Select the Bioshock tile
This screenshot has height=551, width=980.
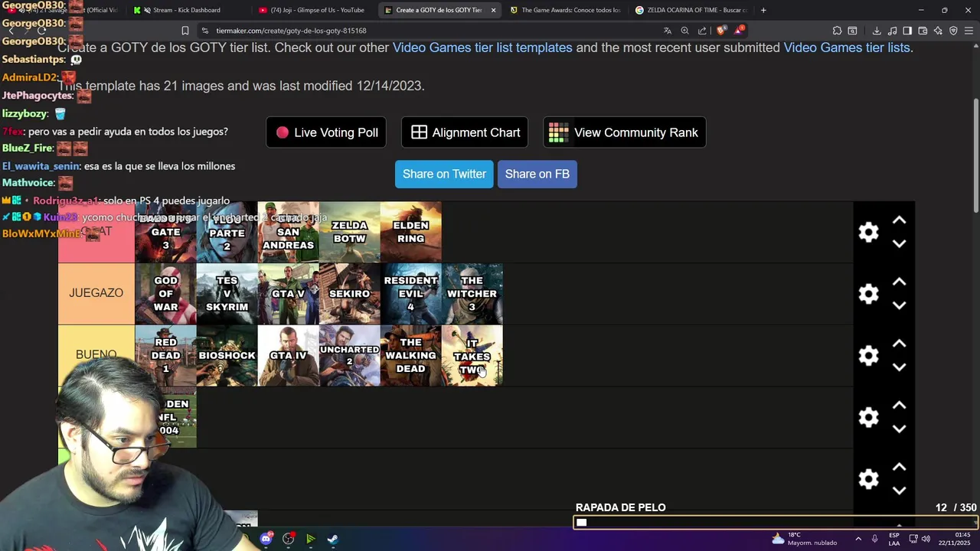227,356
